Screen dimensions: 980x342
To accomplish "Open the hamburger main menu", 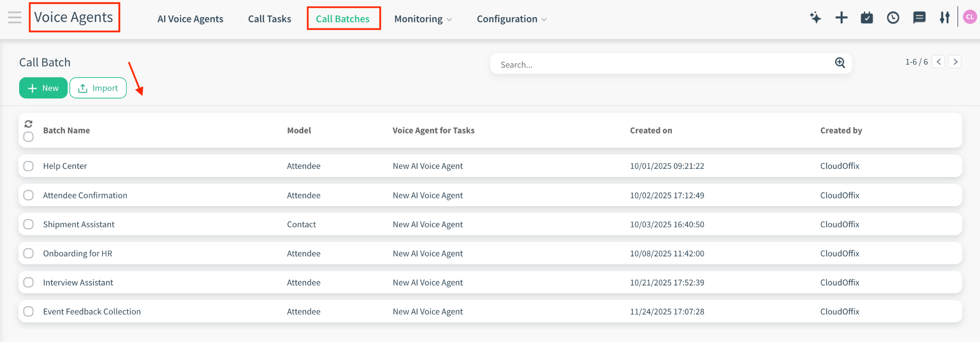I will coord(14,18).
